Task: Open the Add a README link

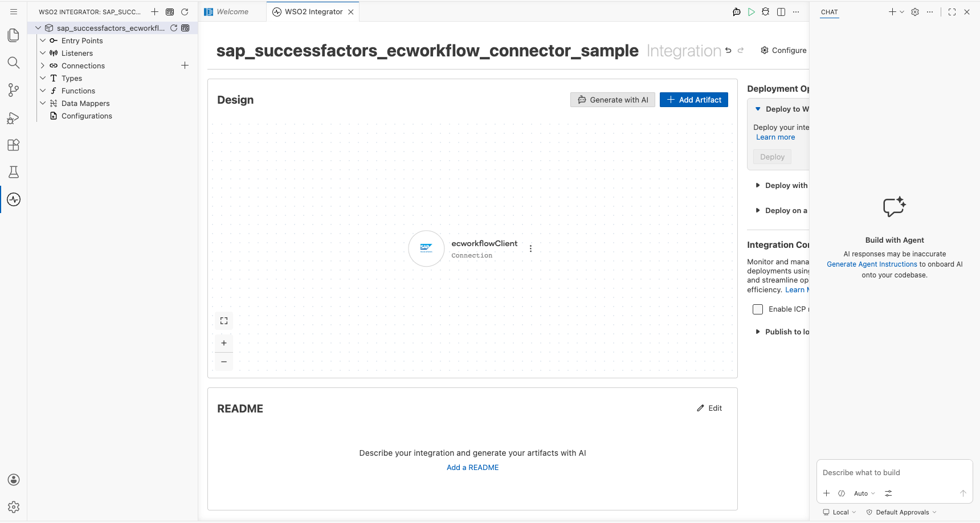Action: [x=472, y=468]
